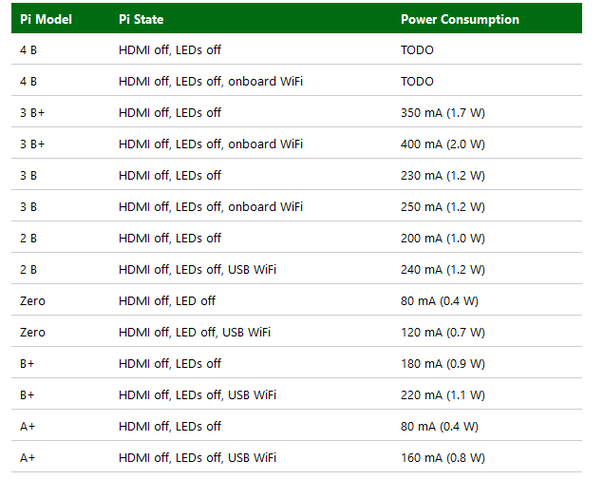Click the 180 mA (0.9 W) cell
Image resolution: width=603 pixels, height=480 pixels.
(443, 363)
